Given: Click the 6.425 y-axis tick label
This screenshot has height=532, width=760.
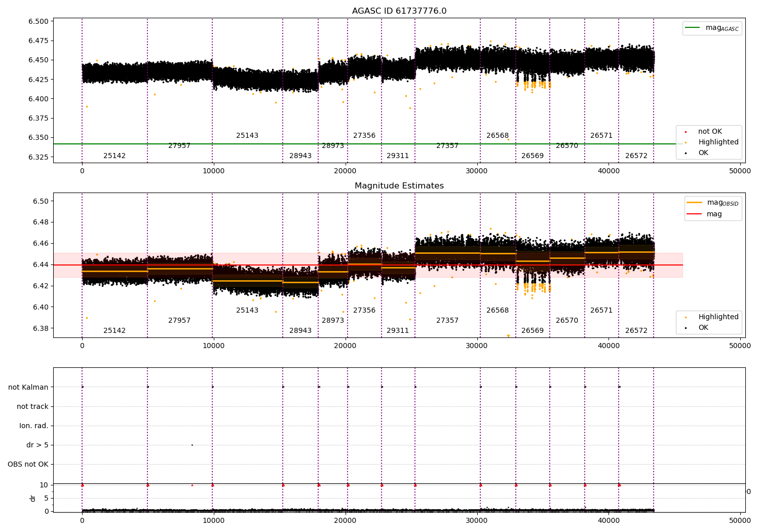Looking at the screenshot, I should pos(39,80).
